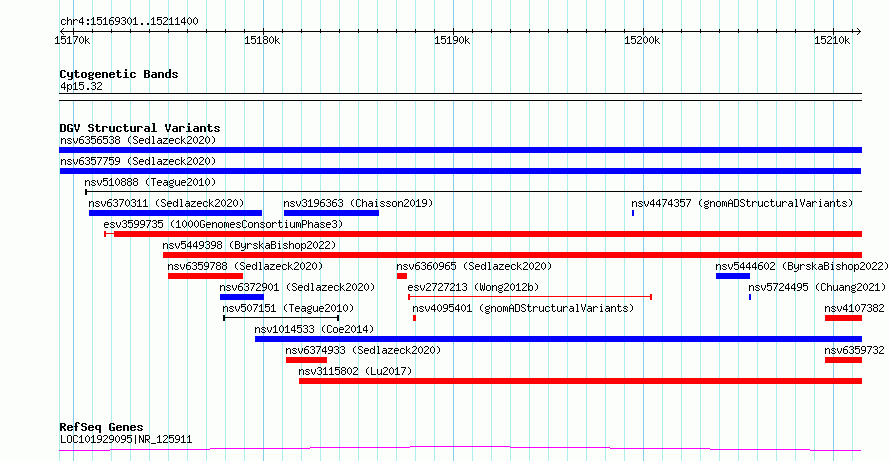
Task: Click the nsv6359788 (Sedlazeck2020) label
Action: tap(245, 266)
